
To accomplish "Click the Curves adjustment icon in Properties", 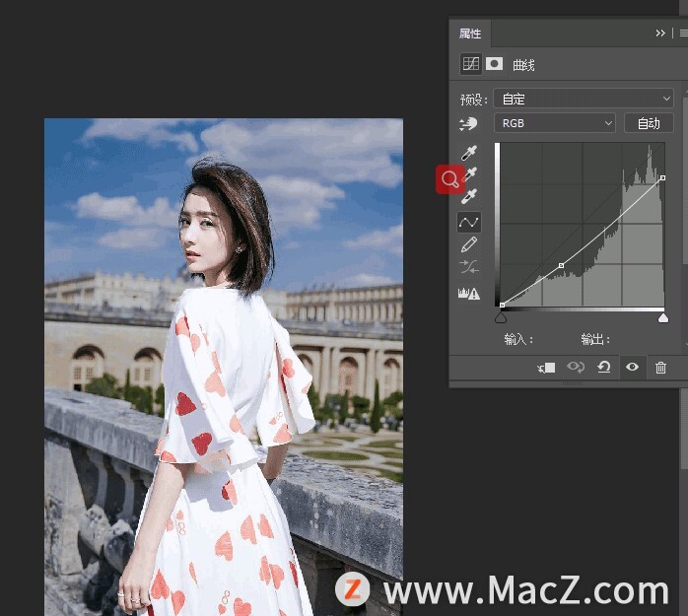I will [x=471, y=64].
